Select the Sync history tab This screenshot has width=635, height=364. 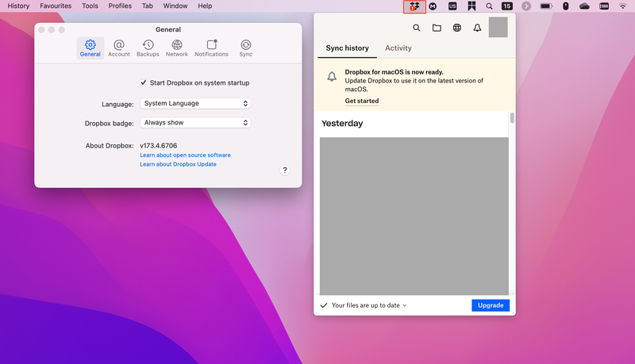click(x=347, y=48)
